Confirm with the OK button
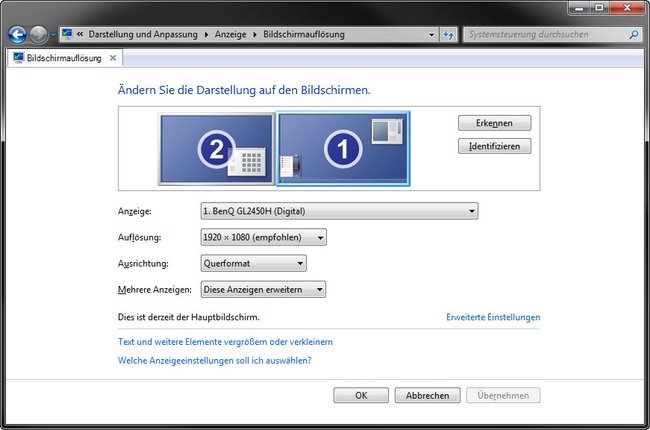Viewport: 650px width, 430px height. [x=361, y=396]
